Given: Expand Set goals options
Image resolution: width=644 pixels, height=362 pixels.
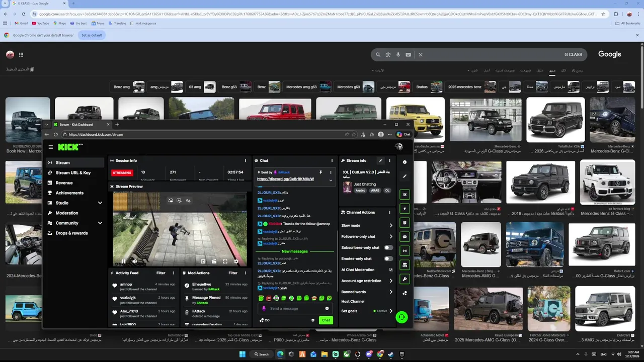Looking at the screenshot, I should 391,311.
